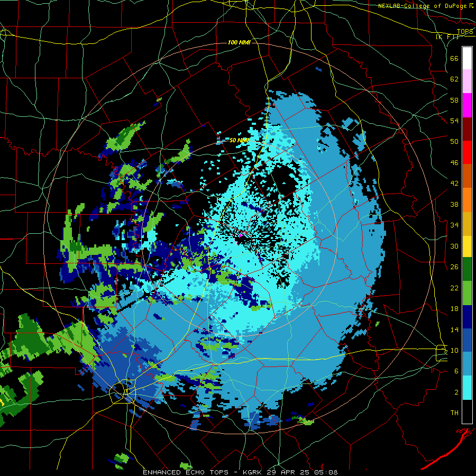Click the 14 legend value
Viewport: 476px width, 476px height.
pos(454,329)
